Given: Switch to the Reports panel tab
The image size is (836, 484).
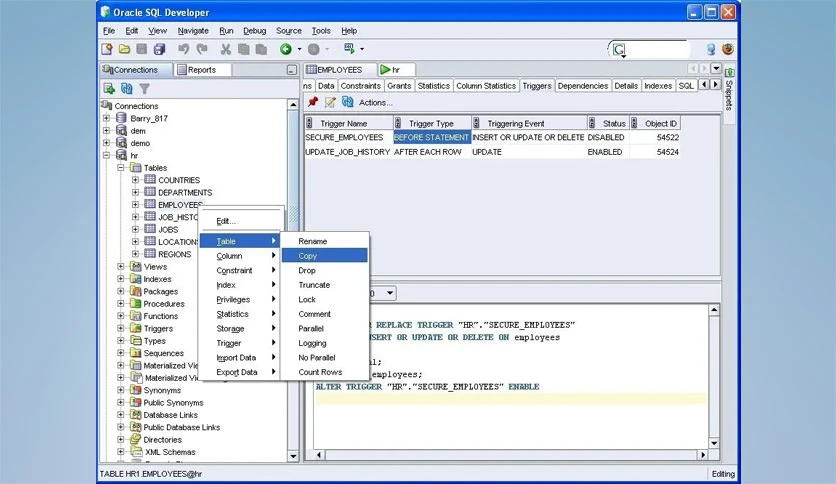Looking at the screenshot, I should coord(202,70).
